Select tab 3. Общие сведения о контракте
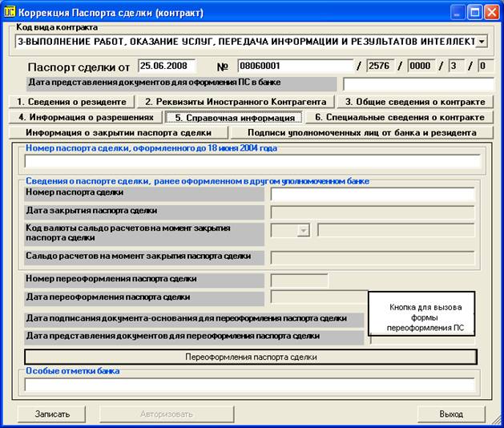 click(x=414, y=102)
